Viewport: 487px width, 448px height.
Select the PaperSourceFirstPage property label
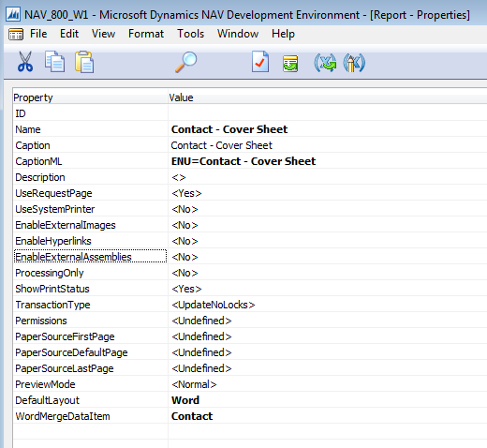tap(65, 336)
